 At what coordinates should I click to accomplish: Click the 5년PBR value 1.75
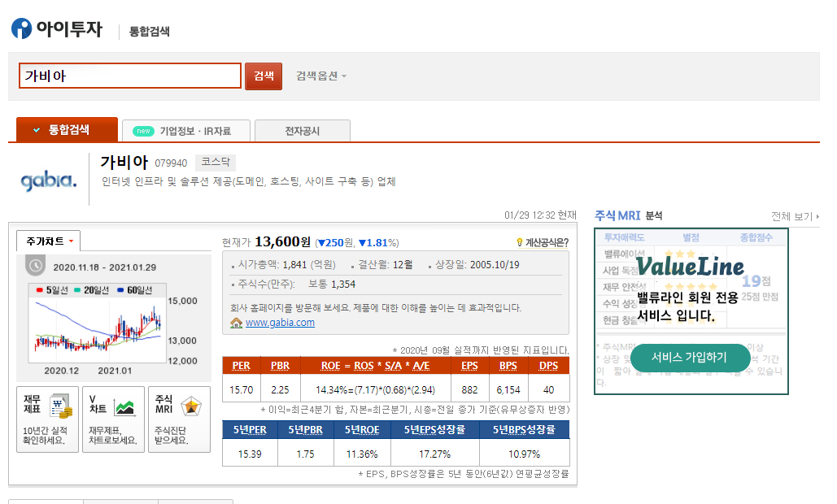pos(305,454)
